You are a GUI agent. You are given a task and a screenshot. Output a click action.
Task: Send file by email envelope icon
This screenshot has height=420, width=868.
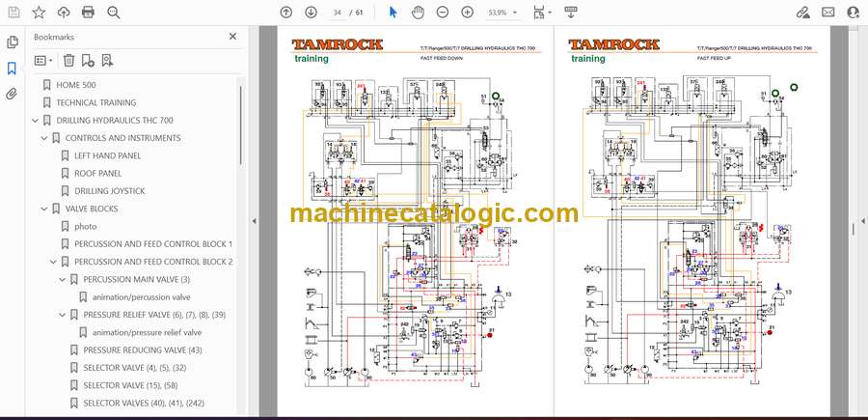click(x=828, y=13)
